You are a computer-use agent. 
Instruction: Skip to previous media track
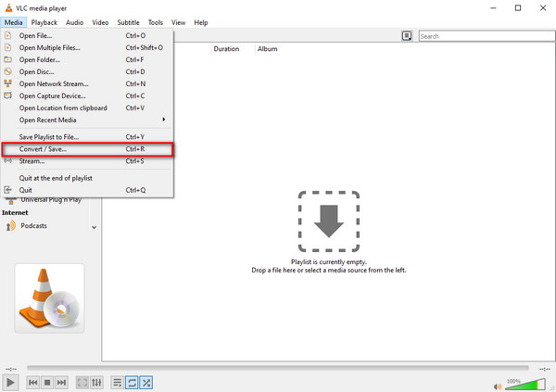coord(33,383)
